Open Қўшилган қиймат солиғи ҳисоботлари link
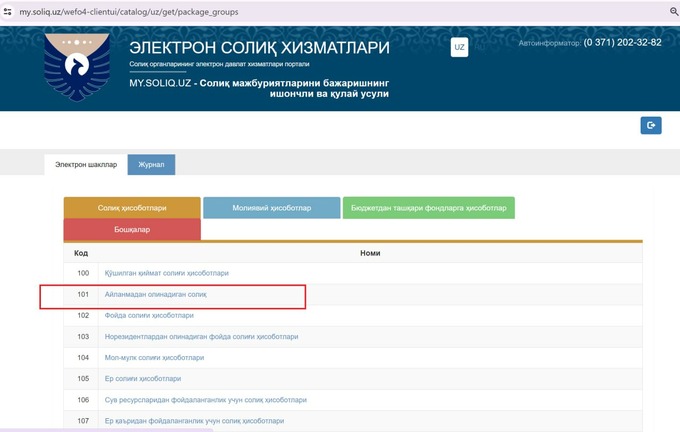The width and height of the screenshot is (680, 432). click(x=166, y=273)
